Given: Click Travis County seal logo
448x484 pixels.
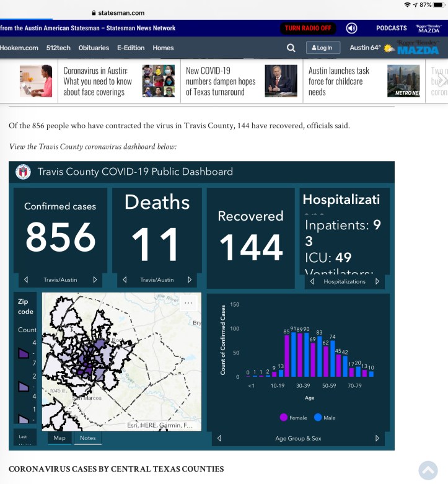Looking at the screenshot, I should 23,172.
